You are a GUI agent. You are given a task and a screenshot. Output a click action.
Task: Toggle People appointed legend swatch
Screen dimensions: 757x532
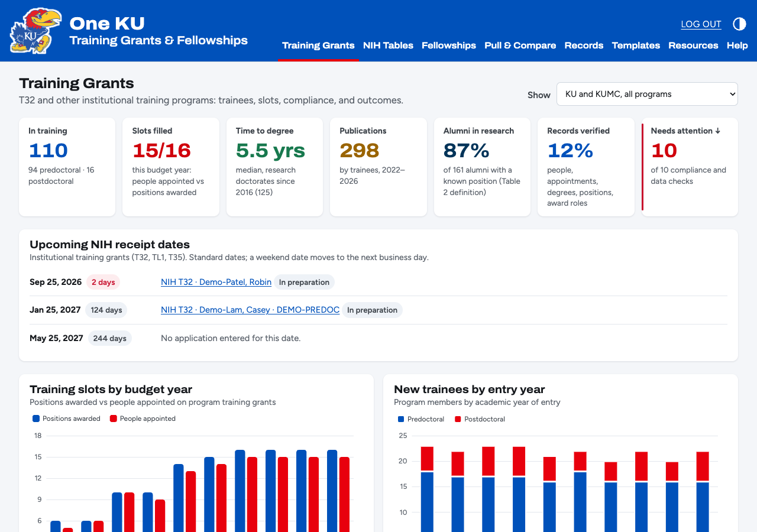pyautogui.click(x=114, y=419)
